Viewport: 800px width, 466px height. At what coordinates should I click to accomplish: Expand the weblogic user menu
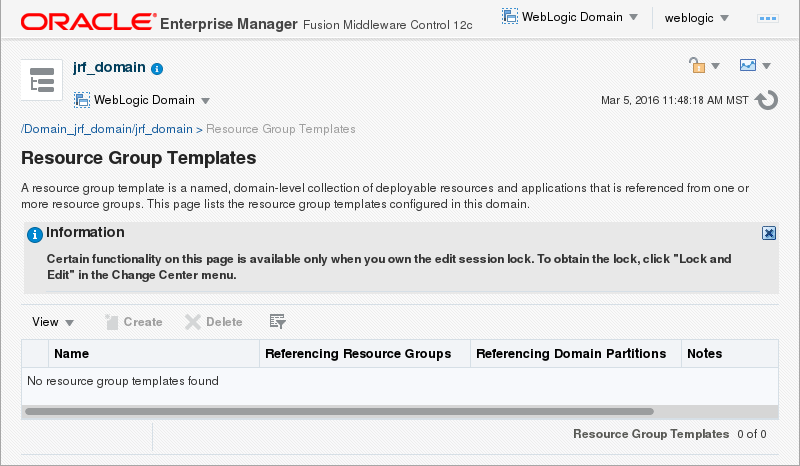pyautogui.click(x=696, y=17)
